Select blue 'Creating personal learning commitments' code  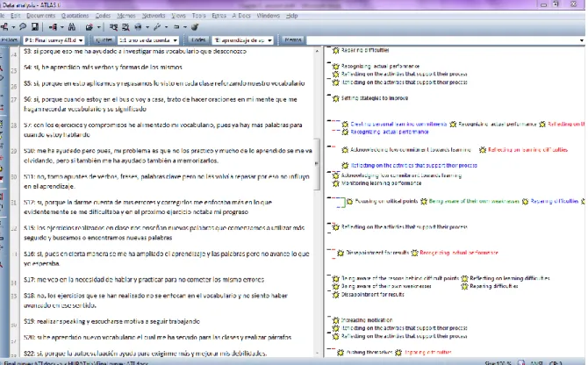(x=398, y=124)
